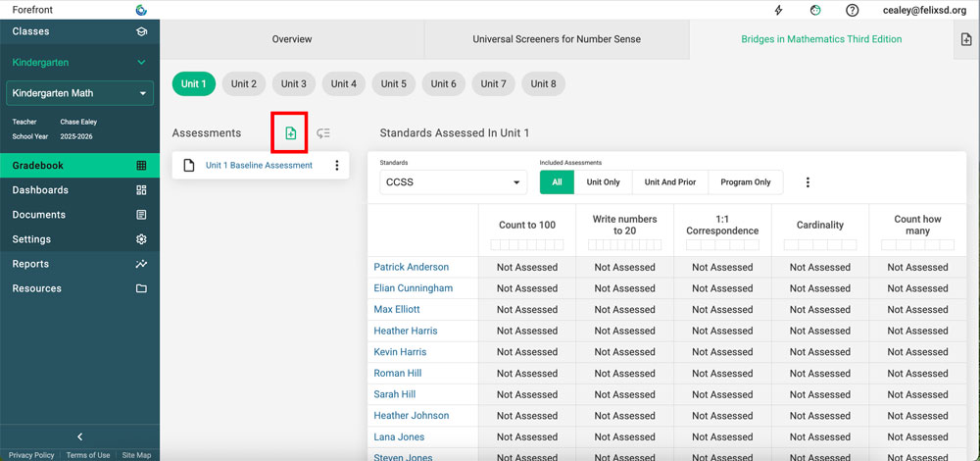
Task: Click the globe icon in the header
Action: 815,11
